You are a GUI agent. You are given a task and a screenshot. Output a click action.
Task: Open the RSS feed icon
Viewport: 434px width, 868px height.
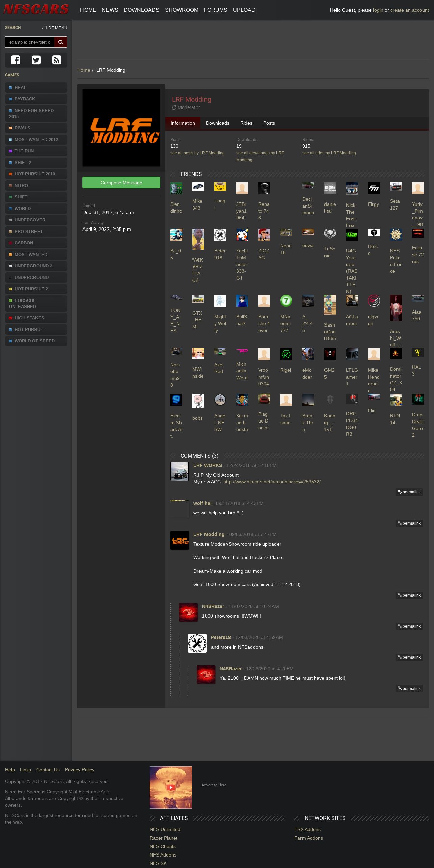(x=57, y=60)
